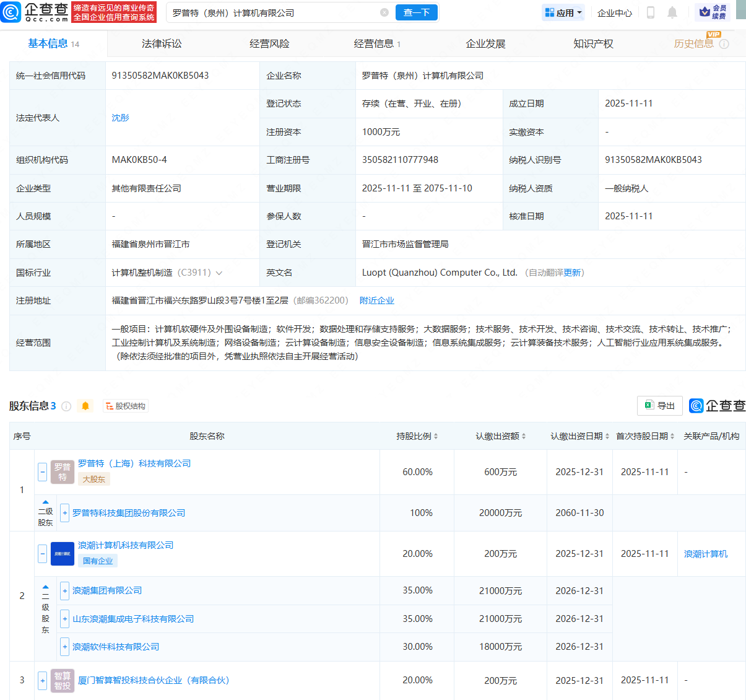
Task: Open the 知识产权 tab
Action: point(593,43)
